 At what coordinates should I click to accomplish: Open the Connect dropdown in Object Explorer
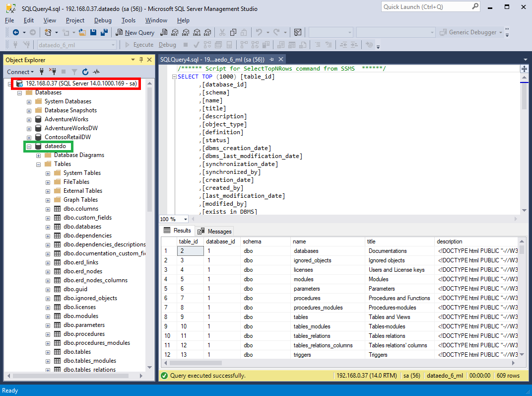[x=20, y=72]
